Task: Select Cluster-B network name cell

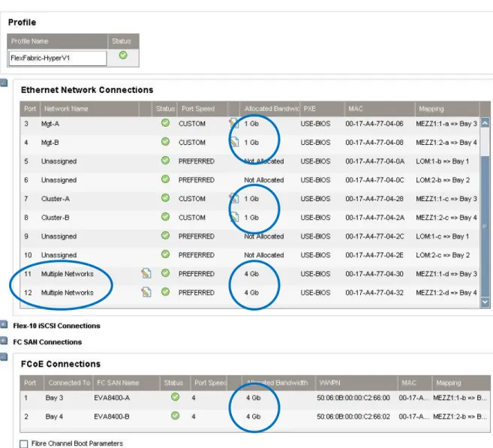Action: [55, 218]
